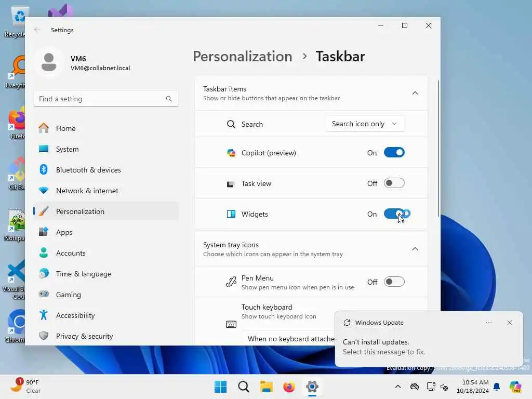532x399 pixels.
Task: Click the Personalization breadcrumb link
Action: [x=242, y=56]
